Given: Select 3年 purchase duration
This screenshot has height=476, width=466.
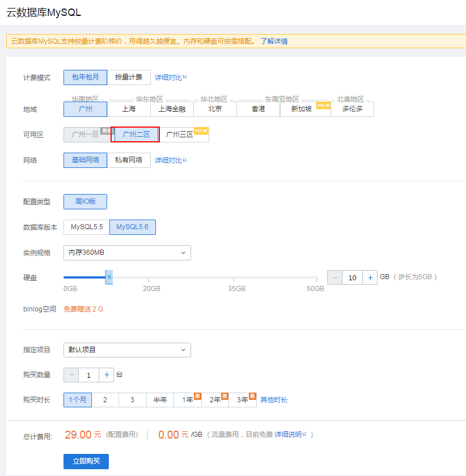Looking at the screenshot, I should (243, 400).
